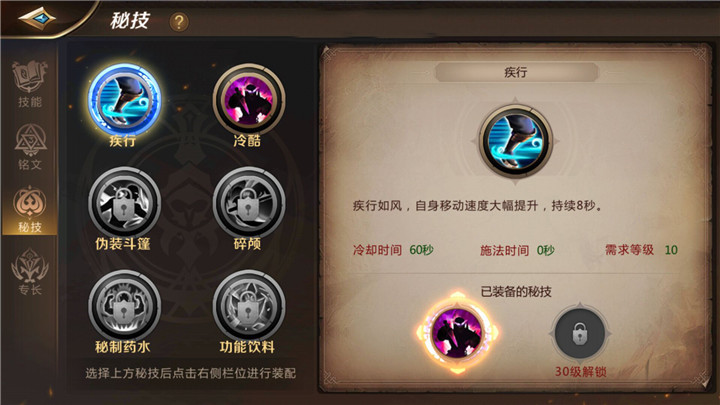Click the 30级解锁 unlock label
Viewport: 720px width, 405px height.
coord(580,371)
